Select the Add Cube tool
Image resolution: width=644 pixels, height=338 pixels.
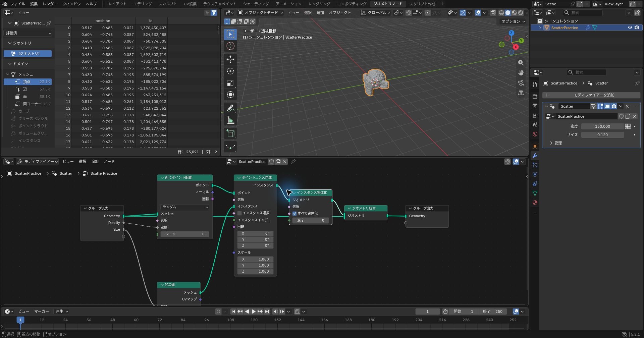click(230, 133)
